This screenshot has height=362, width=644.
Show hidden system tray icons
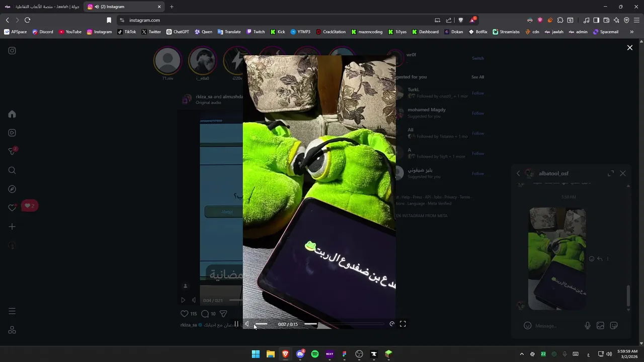(522, 354)
